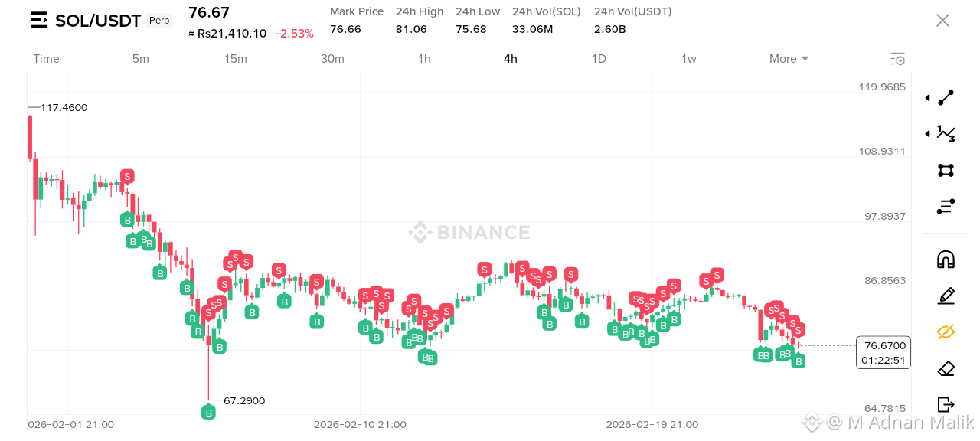Expand the More timeframes dropdown
This screenshot has height=441, width=980.
tap(789, 59)
